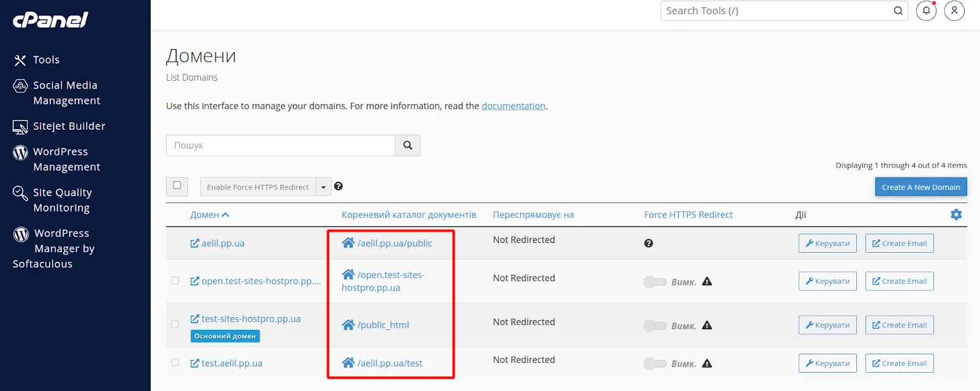Sort by Кореневий каталог документів column

pyautogui.click(x=409, y=215)
